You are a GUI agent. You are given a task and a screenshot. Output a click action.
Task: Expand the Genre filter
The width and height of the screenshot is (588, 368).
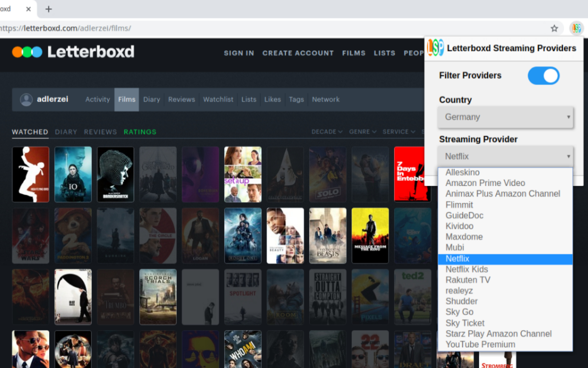(x=363, y=132)
